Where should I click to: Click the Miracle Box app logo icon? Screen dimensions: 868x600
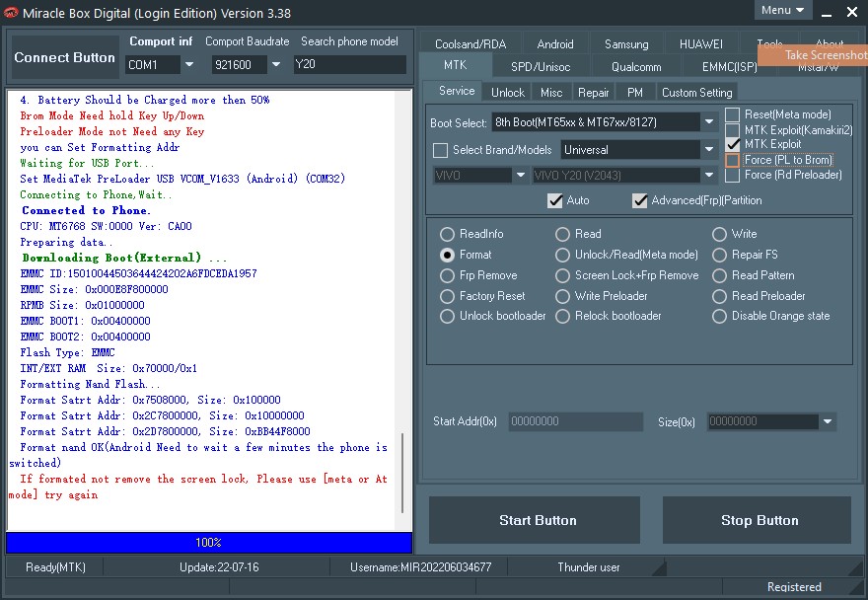tap(11, 13)
